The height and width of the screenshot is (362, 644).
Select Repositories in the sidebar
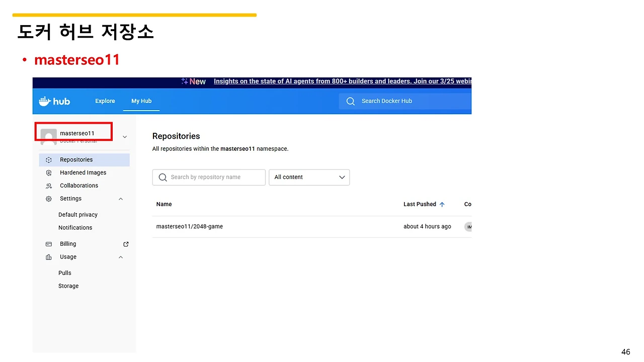pyautogui.click(x=85, y=160)
